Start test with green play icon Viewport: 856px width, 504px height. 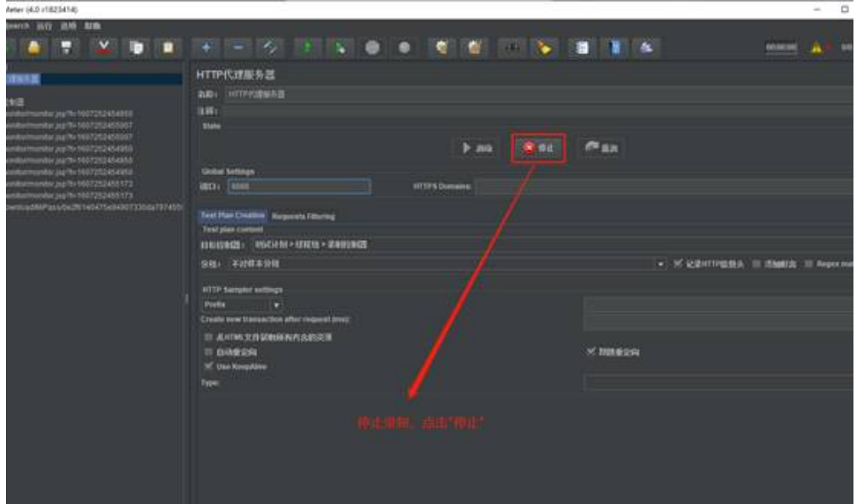(307, 48)
